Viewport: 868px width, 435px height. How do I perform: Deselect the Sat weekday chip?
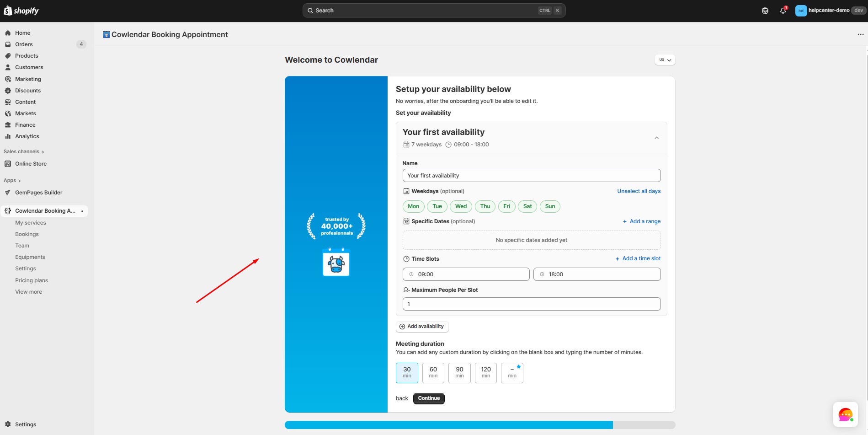coord(527,206)
